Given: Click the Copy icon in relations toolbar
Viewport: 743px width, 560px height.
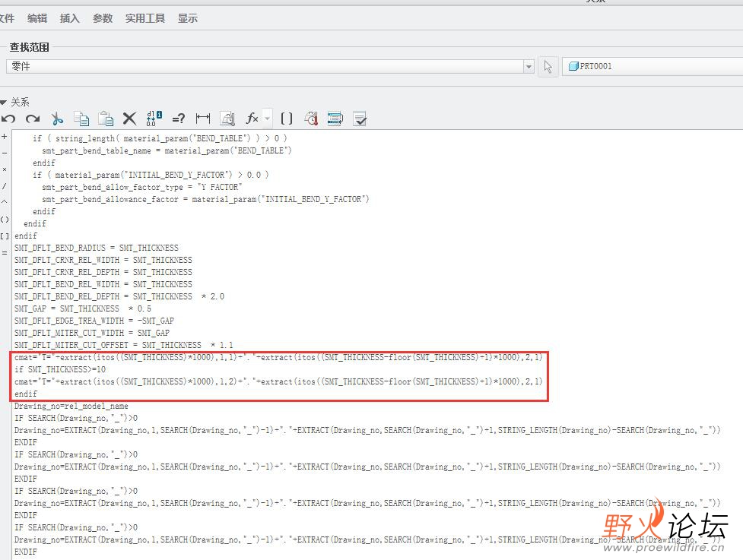Looking at the screenshot, I should pyautogui.click(x=81, y=119).
